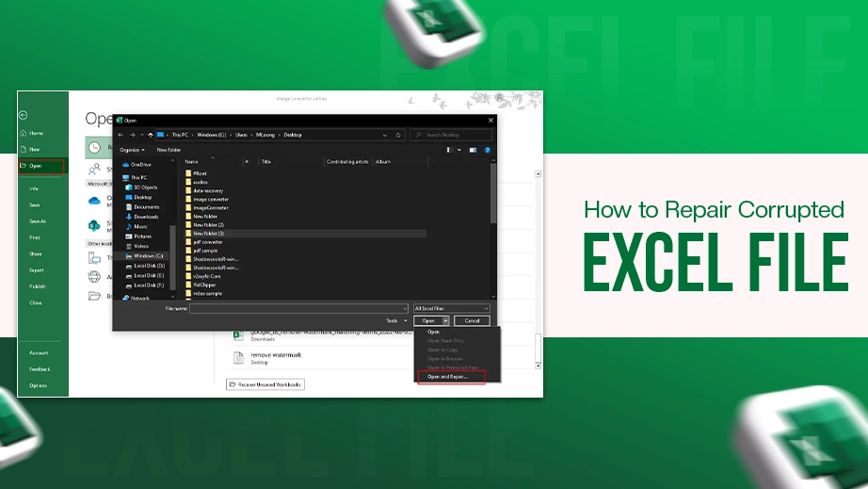
Task: Click the data-recovery folder
Action: click(x=204, y=191)
